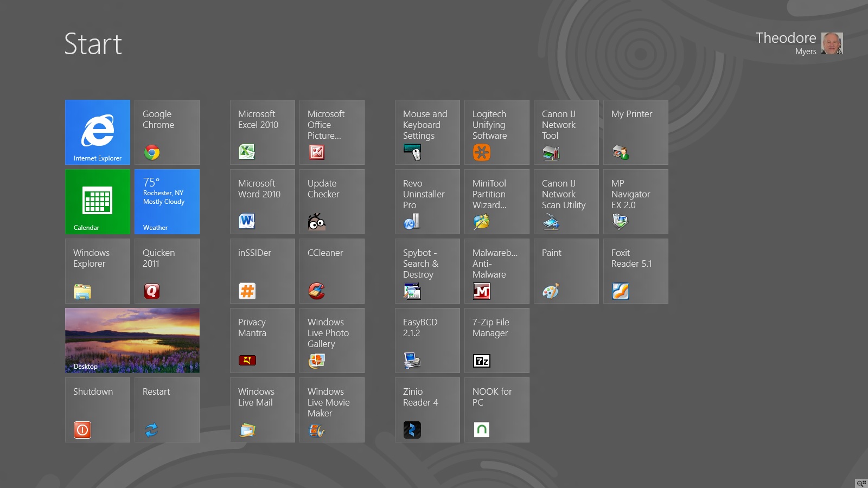Launch Quicken 2011 tile
The width and height of the screenshot is (868, 488).
pyautogui.click(x=167, y=271)
